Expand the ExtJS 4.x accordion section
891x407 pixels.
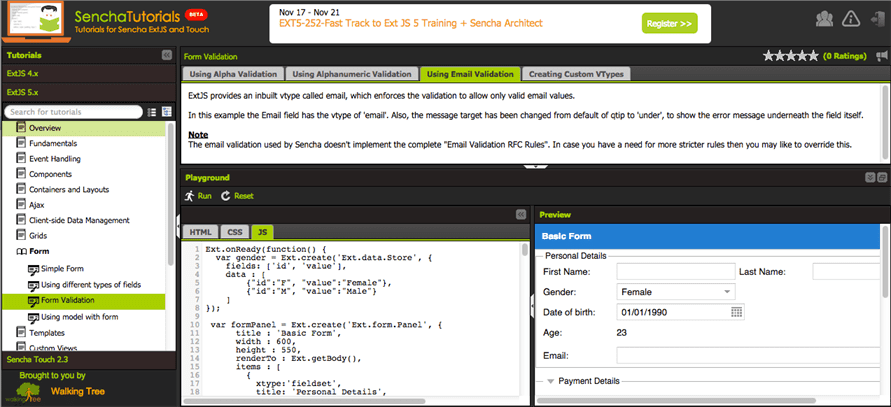89,73
